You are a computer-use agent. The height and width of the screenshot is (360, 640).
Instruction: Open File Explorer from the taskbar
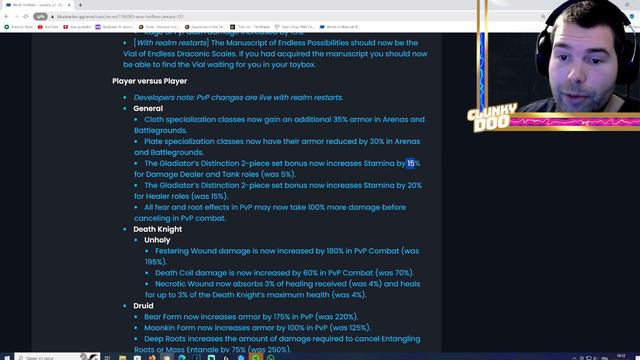pyautogui.click(x=122, y=357)
